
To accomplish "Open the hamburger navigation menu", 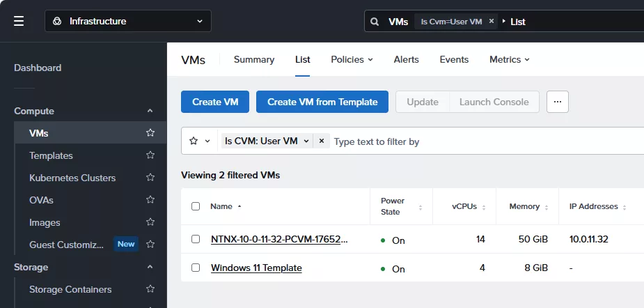I will pos(19,21).
